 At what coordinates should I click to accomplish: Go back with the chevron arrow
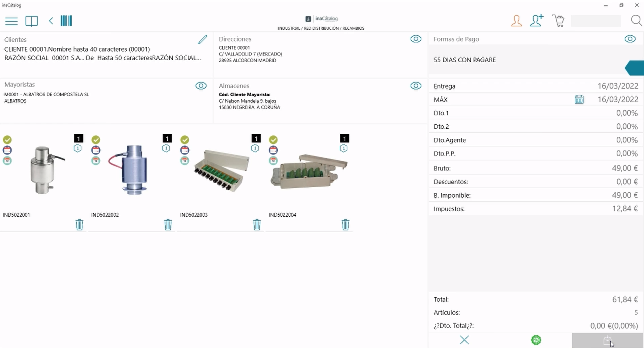coord(51,21)
